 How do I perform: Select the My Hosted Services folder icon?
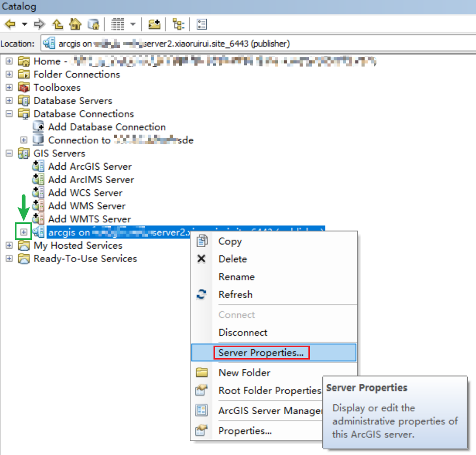coord(24,245)
